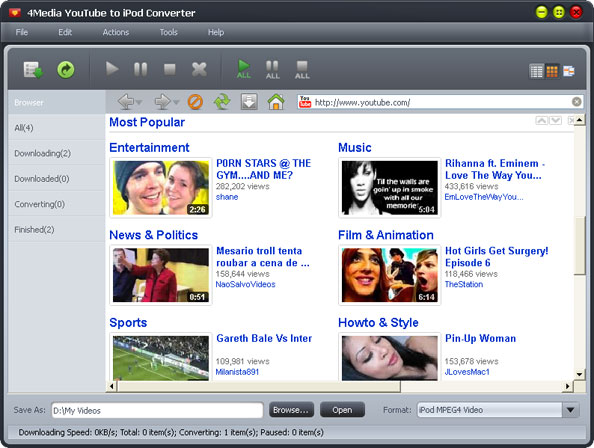
Task: Show Converting(0) tasks
Action: [x=56, y=204]
